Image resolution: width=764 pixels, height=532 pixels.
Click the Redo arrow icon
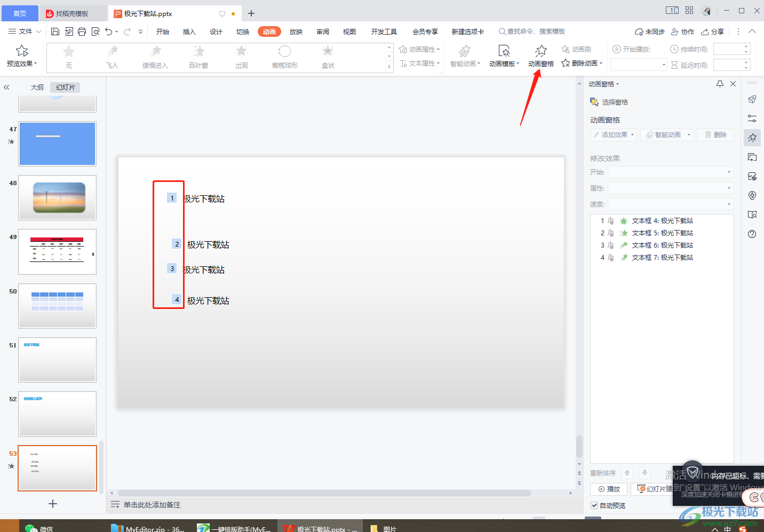click(127, 31)
